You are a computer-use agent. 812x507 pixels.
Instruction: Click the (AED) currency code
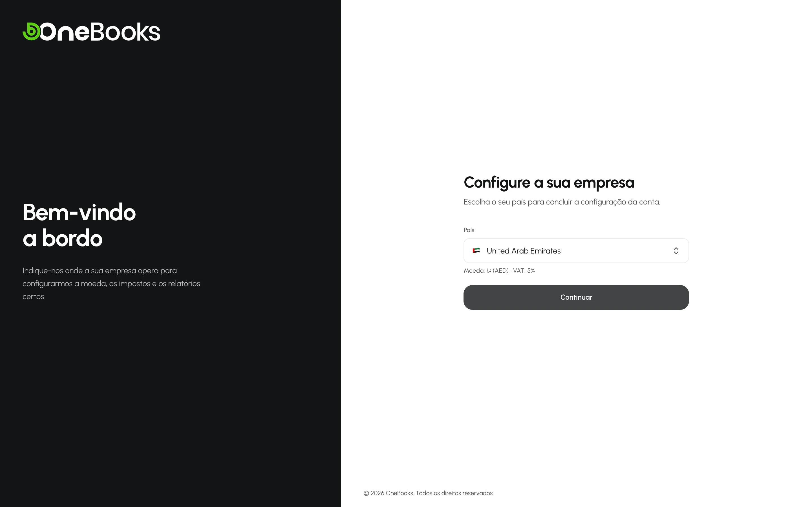point(501,271)
